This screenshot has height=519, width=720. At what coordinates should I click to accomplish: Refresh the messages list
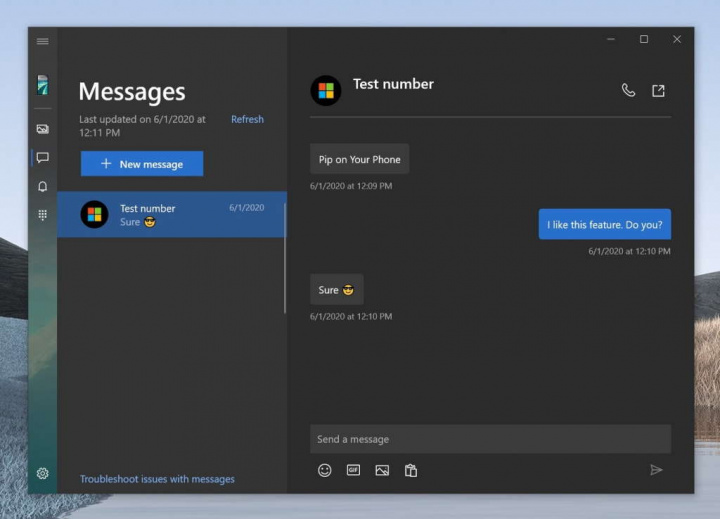click(x=247, y=120)
